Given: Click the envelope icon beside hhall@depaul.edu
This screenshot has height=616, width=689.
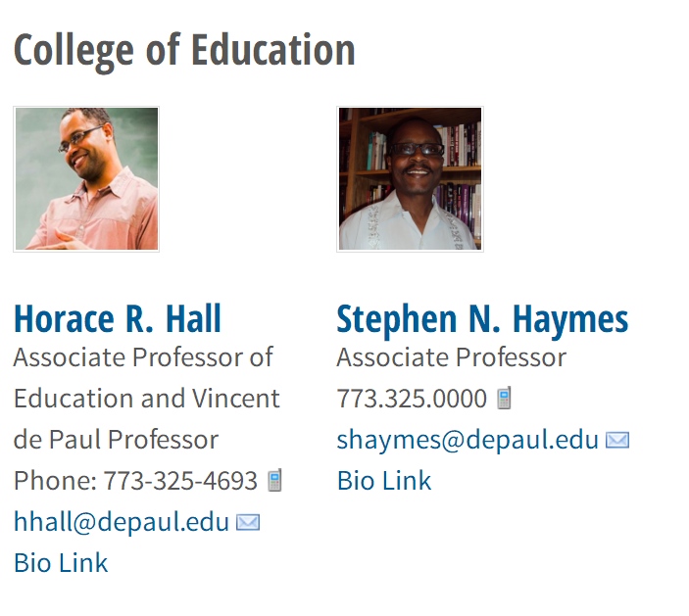Looking at the screenshot, I should (x=248, y=522).
